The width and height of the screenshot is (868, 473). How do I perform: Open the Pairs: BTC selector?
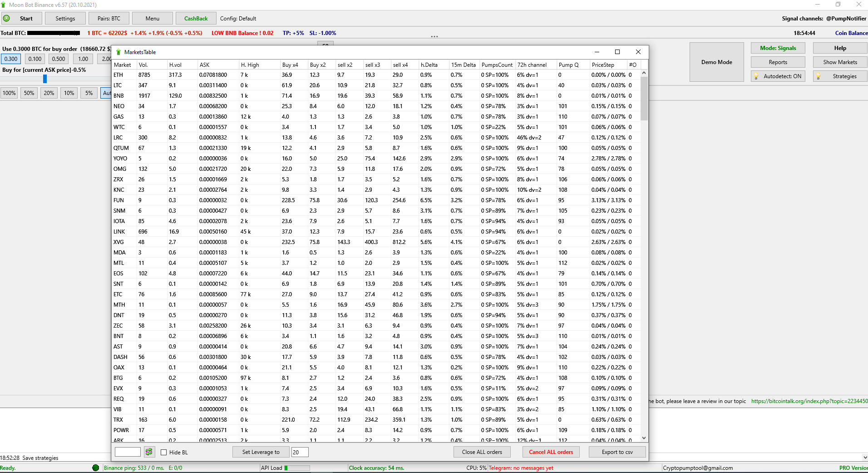pyautogui.click(x=109, y=19)
